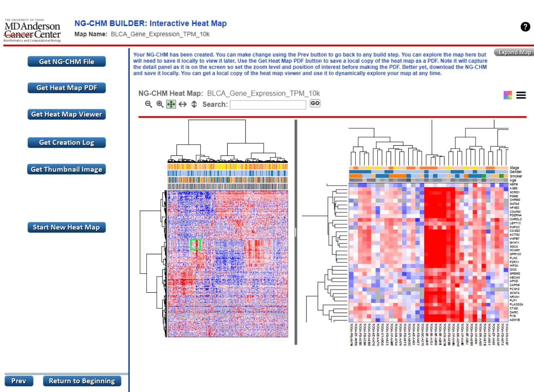Download the creation log

point(67,142)
